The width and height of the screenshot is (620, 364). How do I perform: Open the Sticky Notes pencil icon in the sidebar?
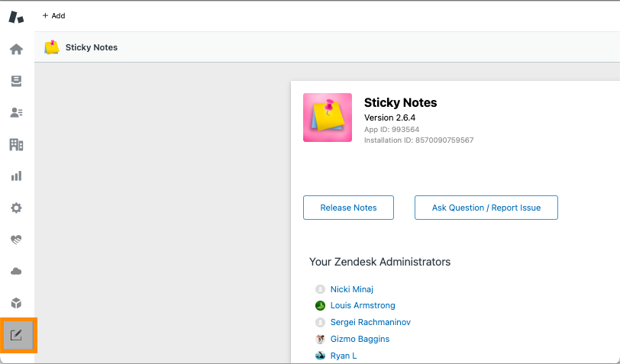pyautogui.click(x=16, y=335)
